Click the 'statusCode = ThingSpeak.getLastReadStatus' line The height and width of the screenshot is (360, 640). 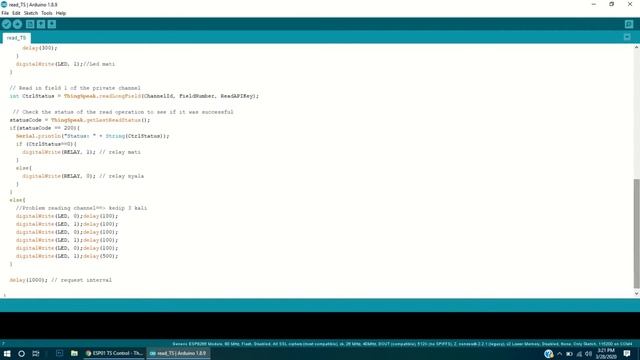80,120
